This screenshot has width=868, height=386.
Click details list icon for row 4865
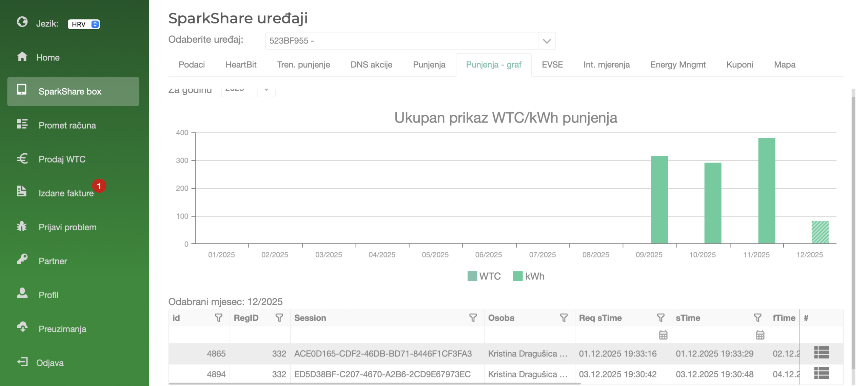821,353
